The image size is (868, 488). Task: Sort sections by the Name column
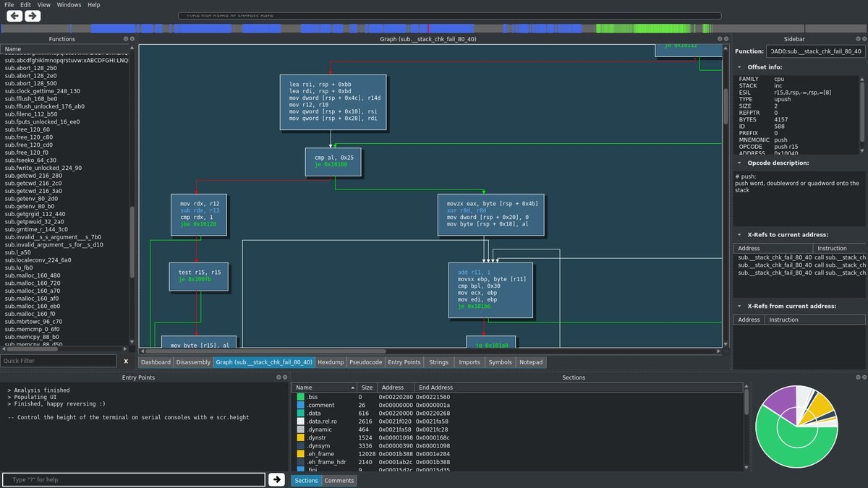324,388
